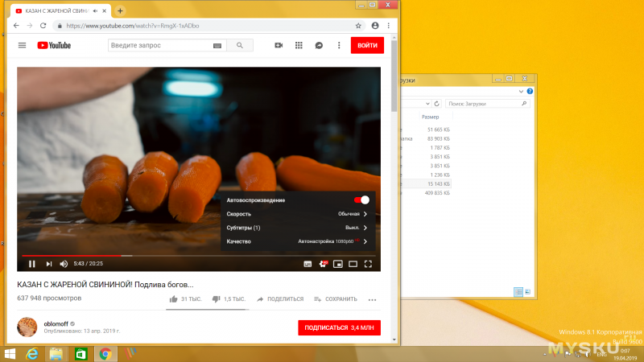Click the Chrome address bar URL

[132, 26]
